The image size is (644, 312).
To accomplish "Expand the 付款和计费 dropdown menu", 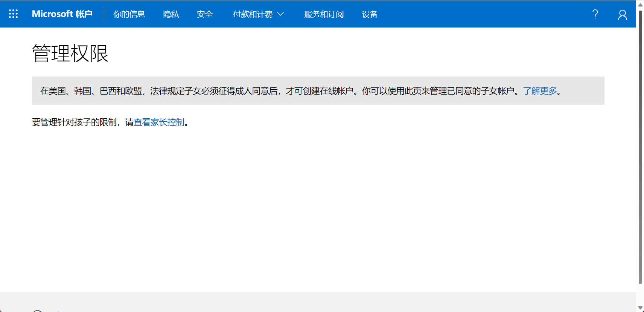I will (258, 14).
